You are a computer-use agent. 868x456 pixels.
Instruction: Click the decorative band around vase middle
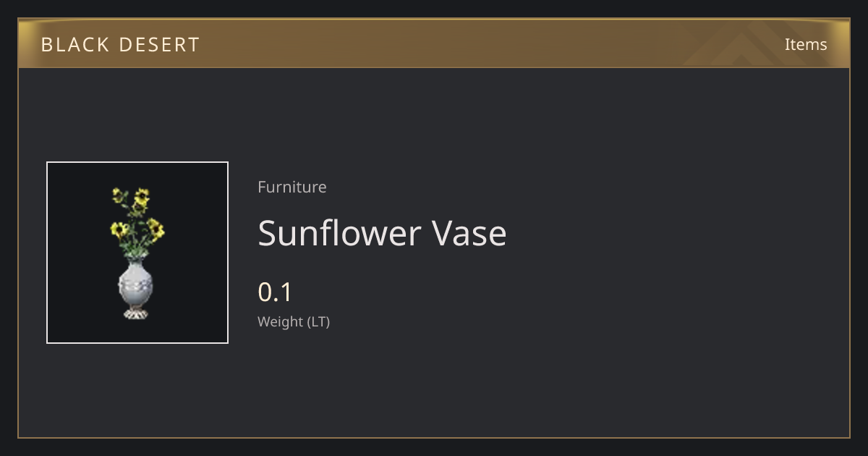[x=136, y=284]
